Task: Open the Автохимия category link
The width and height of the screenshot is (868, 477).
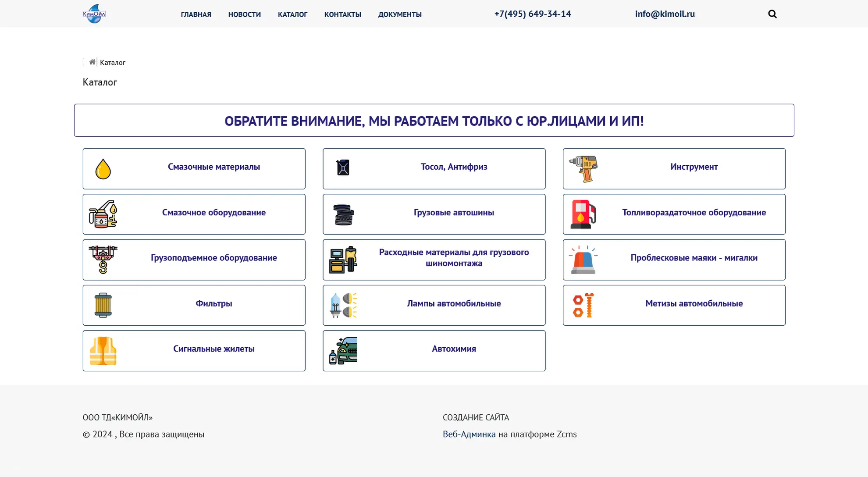Action: pyautogui.click(x=454, y=349)
